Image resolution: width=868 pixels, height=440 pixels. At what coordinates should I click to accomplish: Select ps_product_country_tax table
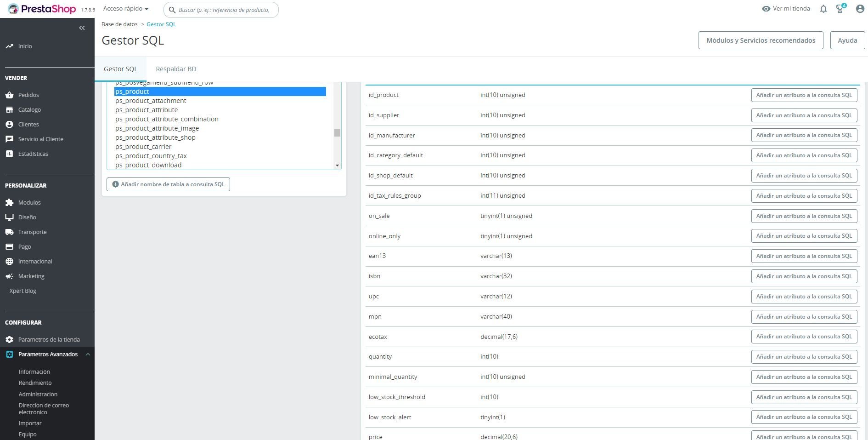point(220,156)
